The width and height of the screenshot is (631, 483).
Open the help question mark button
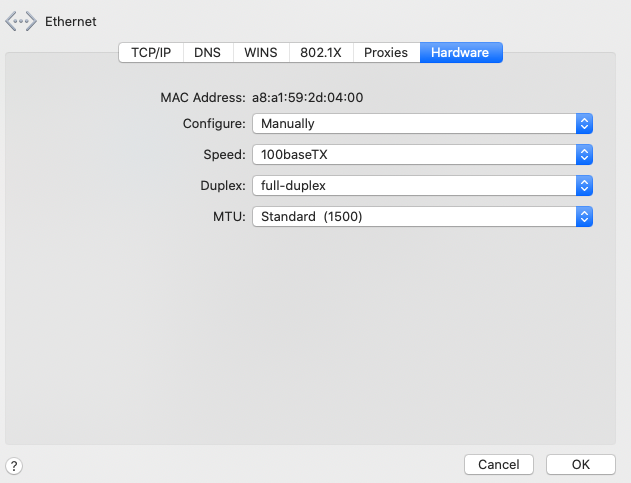(14, 466)
